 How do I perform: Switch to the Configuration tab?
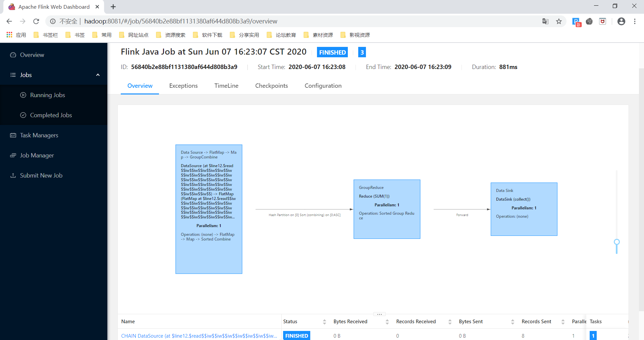point(323,86)
